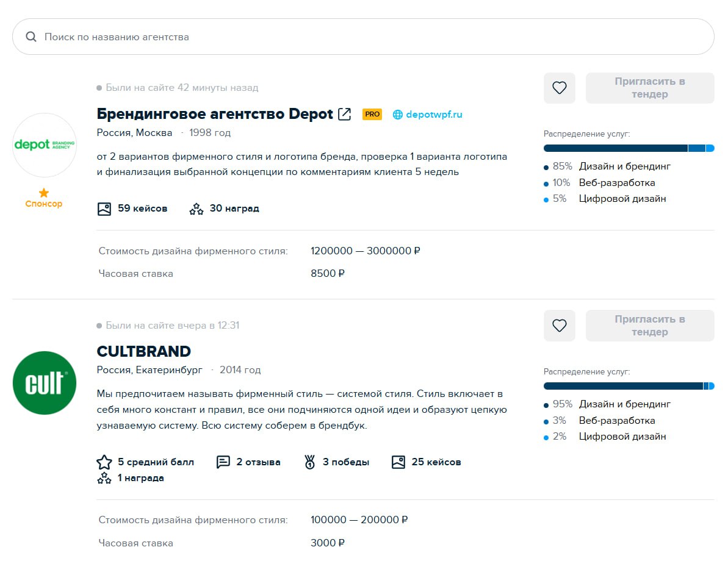
Task: Click Россия, Екатеринбург location text
Action: click(x=150, y=370)
